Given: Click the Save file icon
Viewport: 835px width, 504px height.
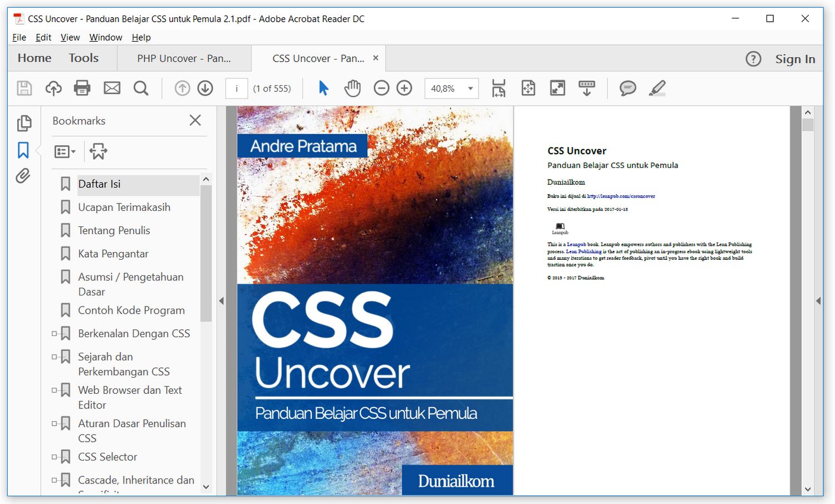Looking at the screenshot, I should (x=24, y=88).
